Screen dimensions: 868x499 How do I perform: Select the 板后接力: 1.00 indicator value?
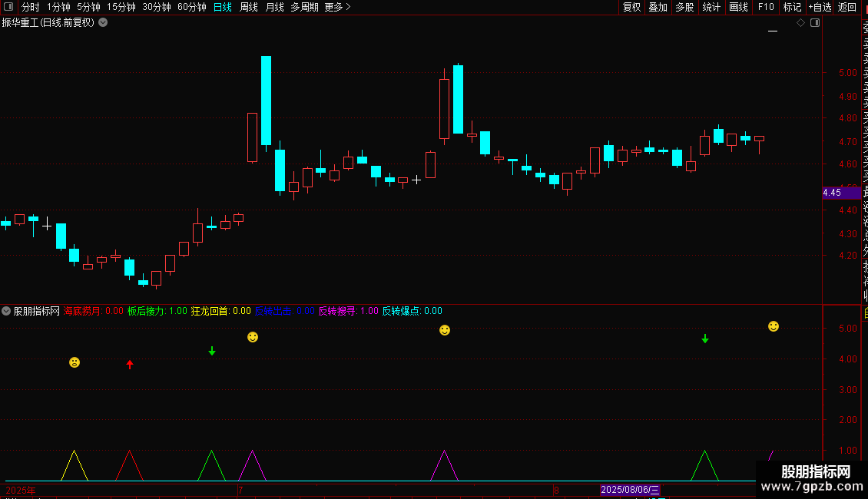point(157,311)
